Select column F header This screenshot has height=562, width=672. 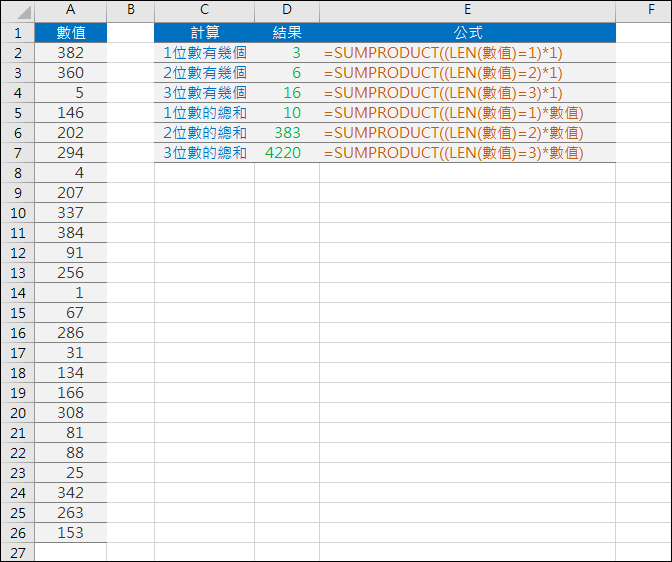[x=643, y=11]
